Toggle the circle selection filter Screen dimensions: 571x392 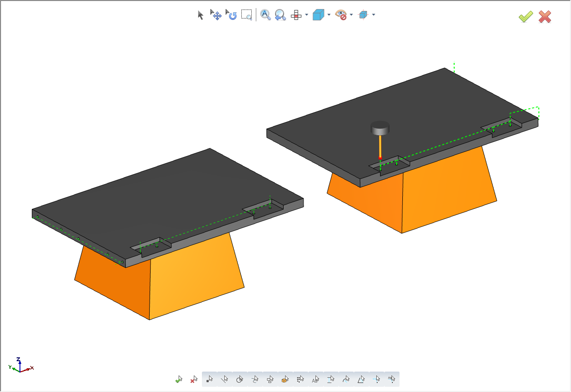point(239,379)
